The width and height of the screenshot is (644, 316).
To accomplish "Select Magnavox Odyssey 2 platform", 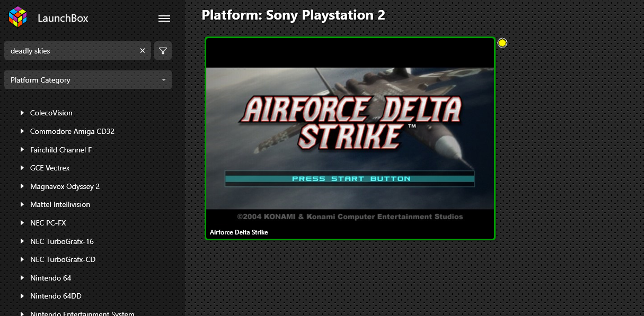I will [x=65, y=186].
